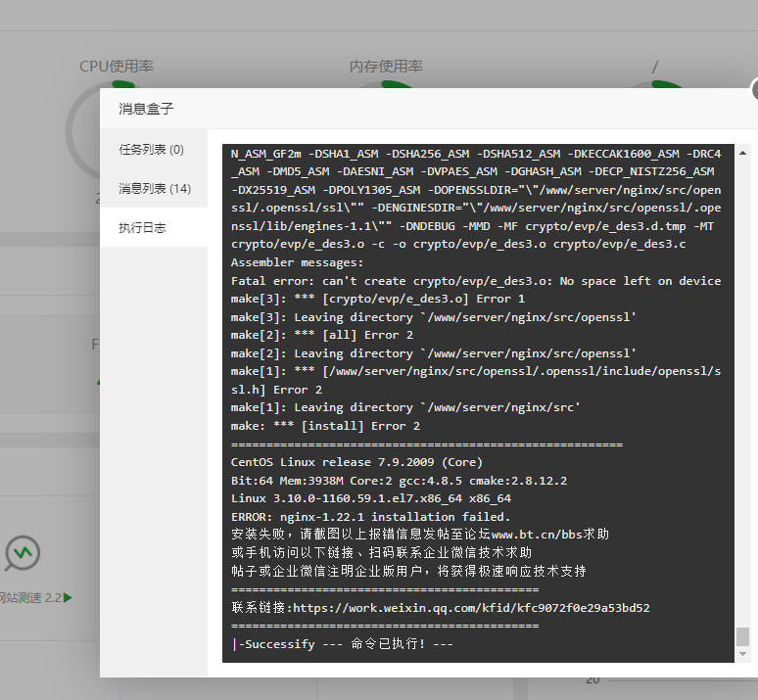The width and height of the screenshot is (758, 700).
Task: Click the 'nginx-1.22.1 installation failed' line
Action: (x=370, y=517)
